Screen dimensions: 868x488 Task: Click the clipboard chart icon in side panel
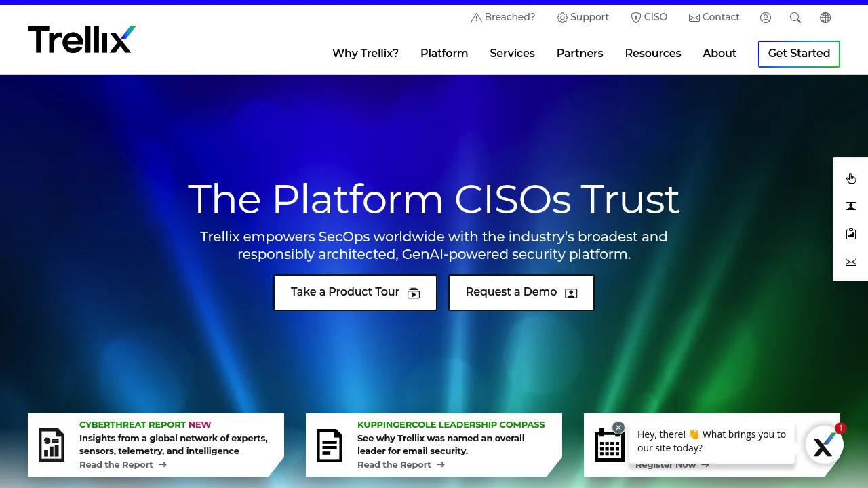pyautogui.click(x=851, y=234)
